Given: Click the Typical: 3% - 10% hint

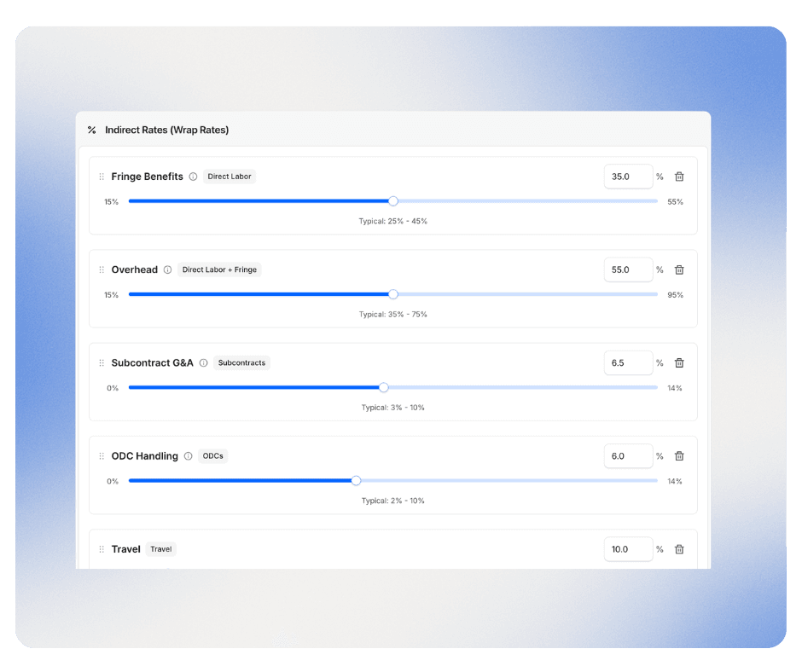Looking at the screenshot, I should pos(392,407).
